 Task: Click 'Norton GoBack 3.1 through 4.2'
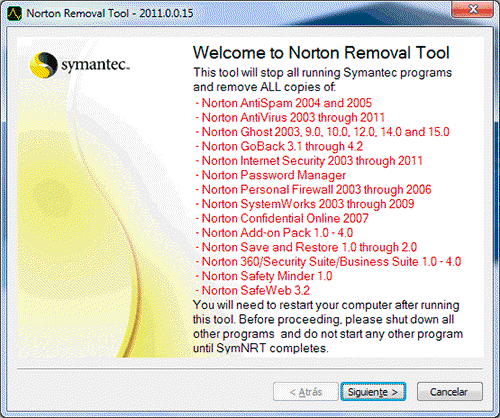pos(279,146)
